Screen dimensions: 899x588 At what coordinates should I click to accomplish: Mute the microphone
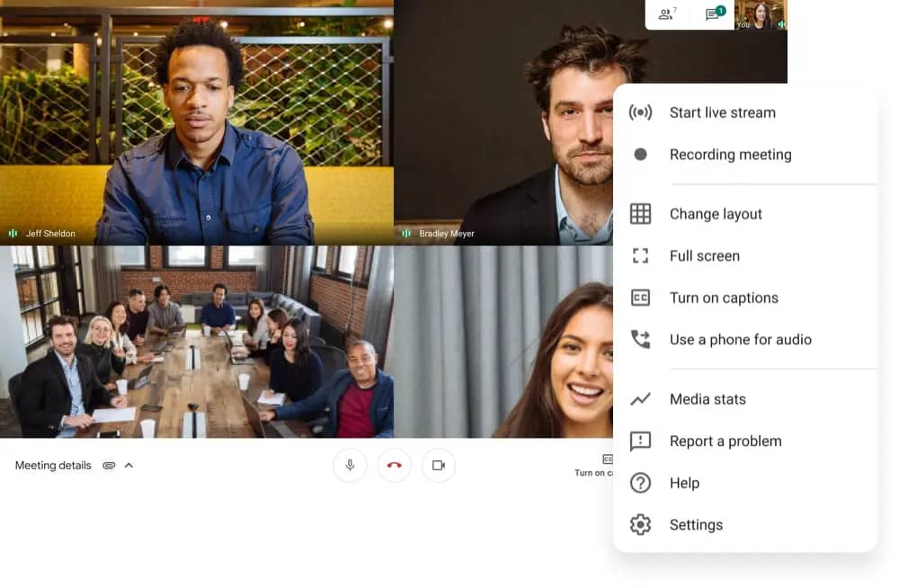pos(350,465)
